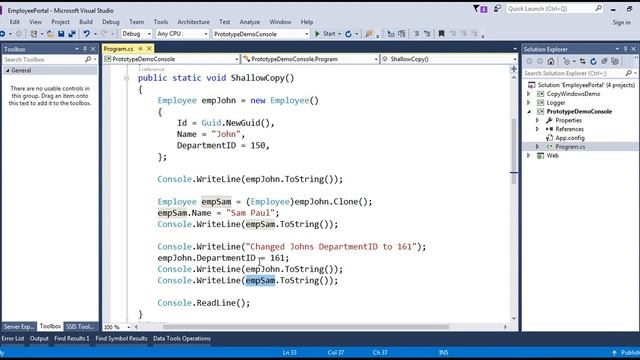Open the Build menu
The image size is (640, 360).
86,22
